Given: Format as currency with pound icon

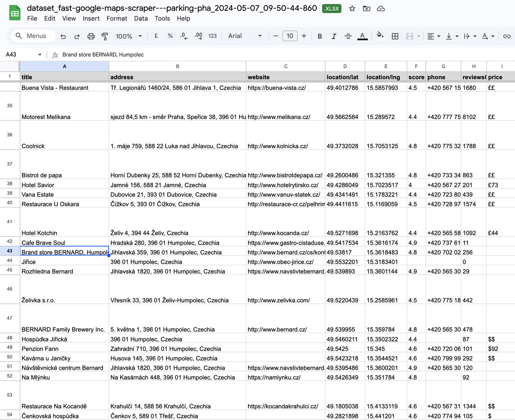Looking at the screenshot, I should (156, 36).
